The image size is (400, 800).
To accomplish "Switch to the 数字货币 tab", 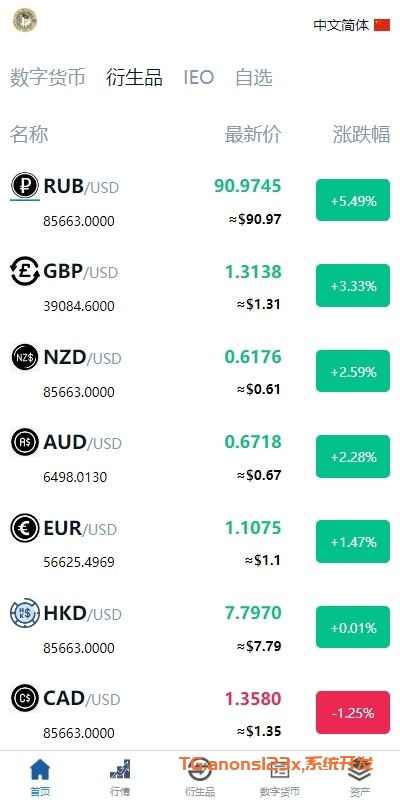I will click(x=47, y=78).
